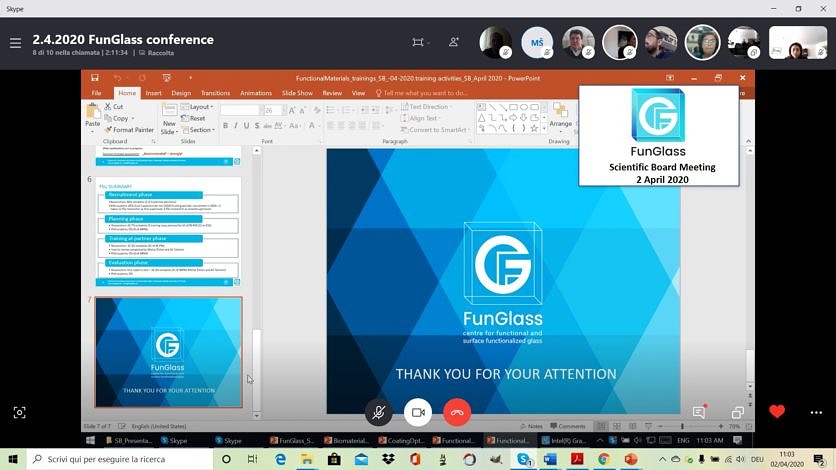Open the Slide Show ribbon tab

[x=297, y=93]
